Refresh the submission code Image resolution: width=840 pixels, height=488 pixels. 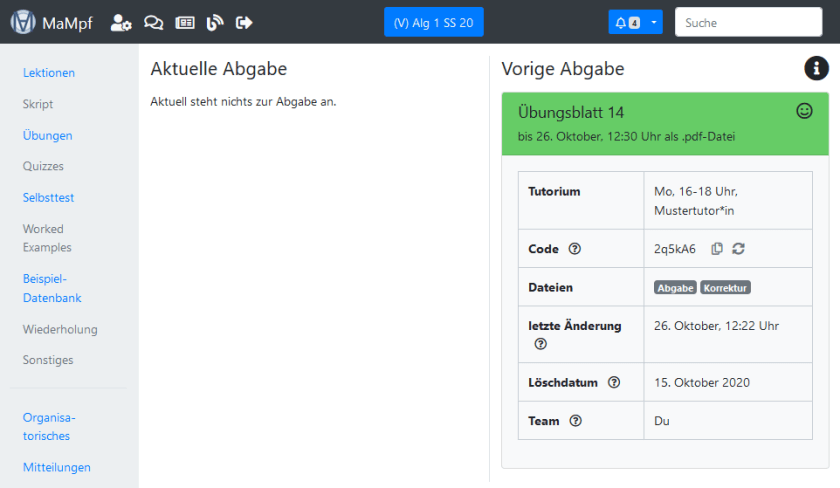tap(738, 249)
